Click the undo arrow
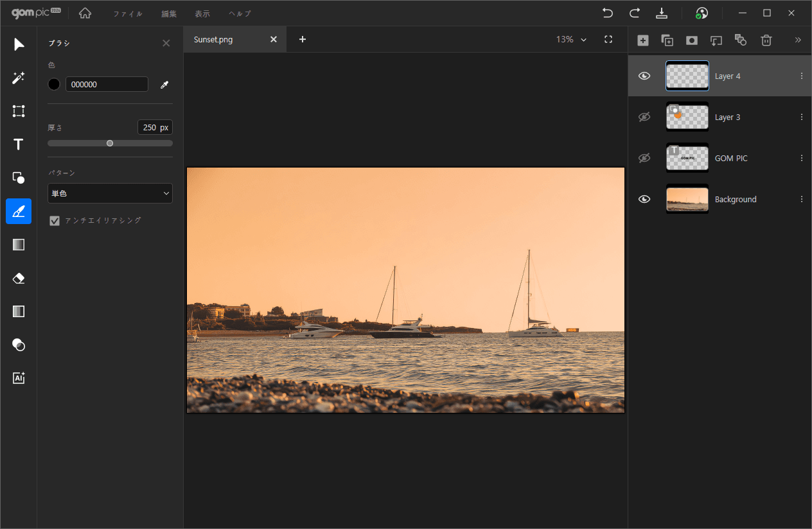This screenshot has width=812, height=529. [x=607, y=13]
